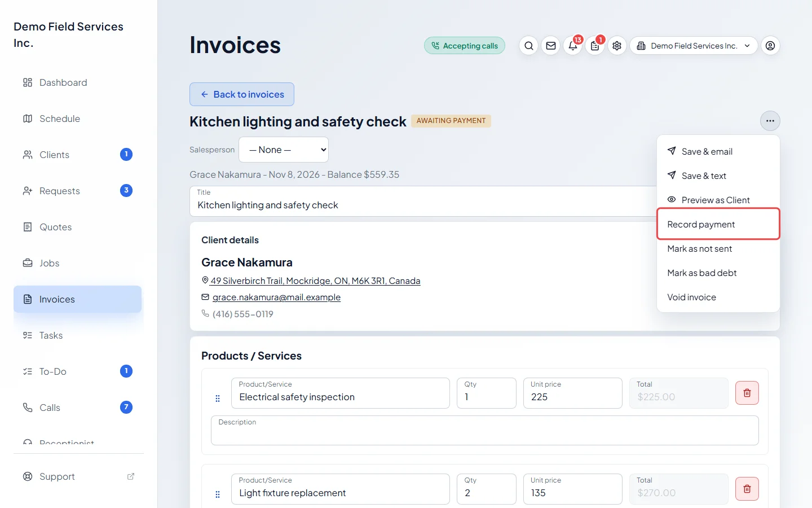Delete the Light fixture replacement line item
The height and width of the screenshot is (508, 812).
[x=747, y=489]
